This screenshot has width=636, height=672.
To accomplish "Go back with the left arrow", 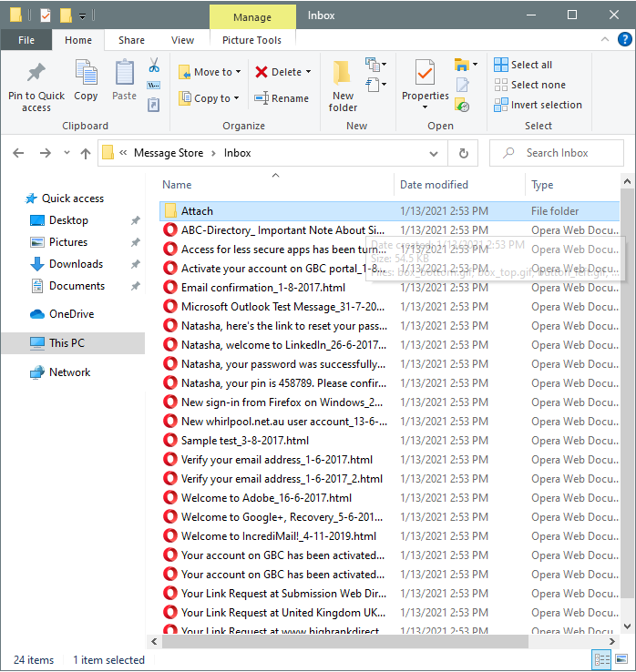I will click(18, 153).
